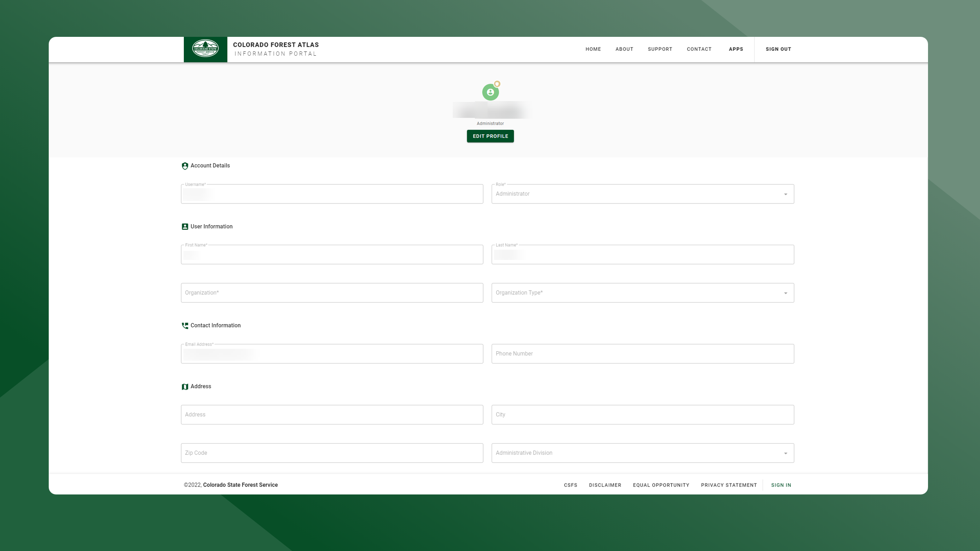Focus the Phone Number field
Screen dimensions: 980x551
[x=643, y=354]
